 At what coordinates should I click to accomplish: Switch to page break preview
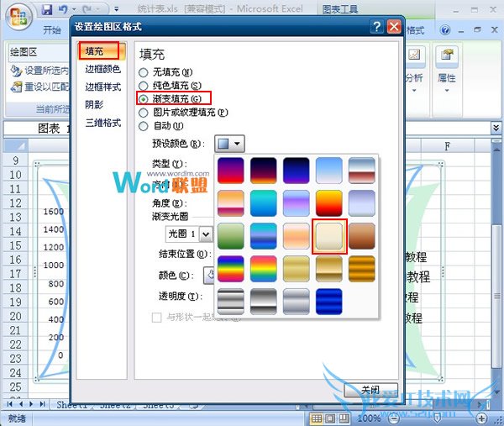click(x=344, y=418)
